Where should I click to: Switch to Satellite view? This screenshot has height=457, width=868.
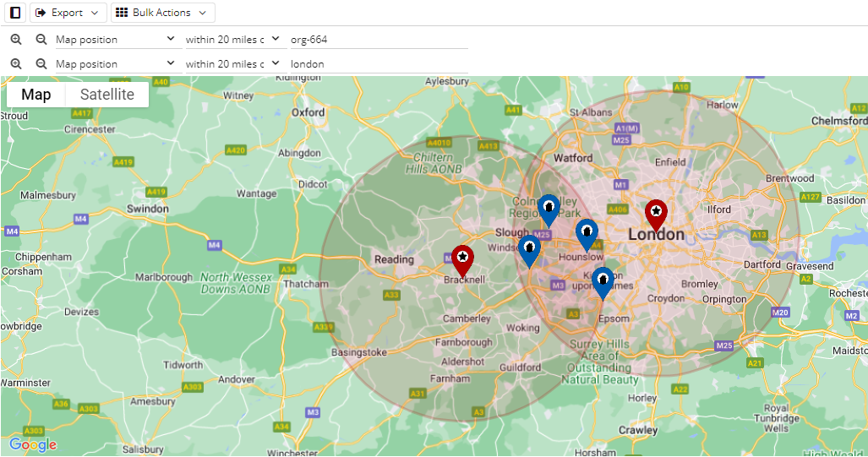click(106, 95)
